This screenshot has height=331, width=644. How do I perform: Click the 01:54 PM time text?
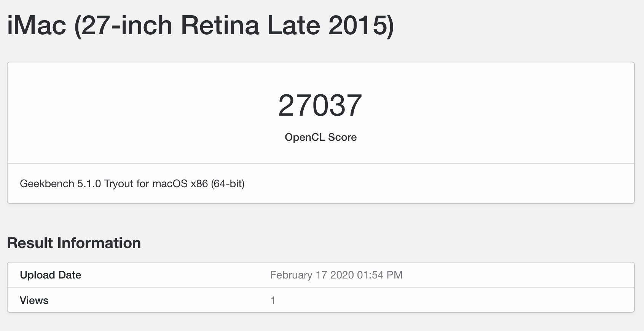[380, 275]
